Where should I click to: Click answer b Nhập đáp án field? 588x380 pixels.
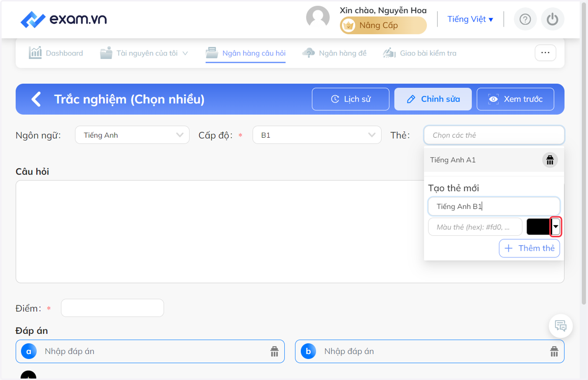[x=429, y=351]
